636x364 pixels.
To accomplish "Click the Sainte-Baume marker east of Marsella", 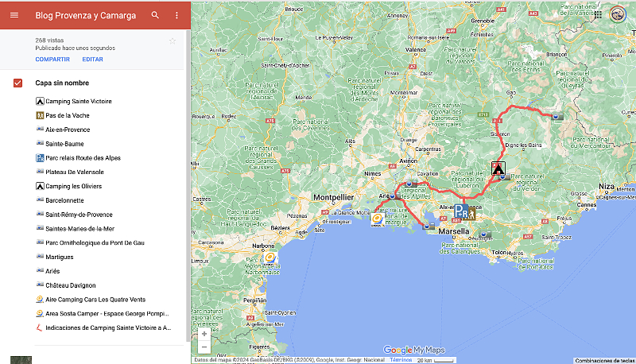I will click(x=484, y=234).
